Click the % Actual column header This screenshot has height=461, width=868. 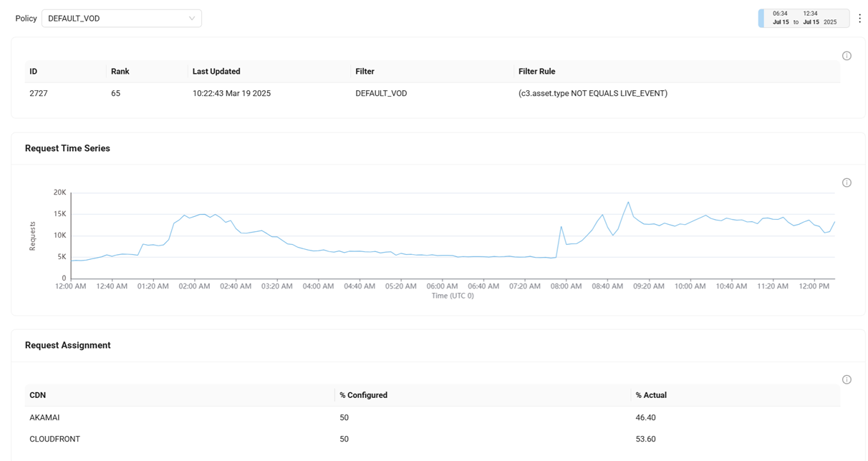[651, 395]
